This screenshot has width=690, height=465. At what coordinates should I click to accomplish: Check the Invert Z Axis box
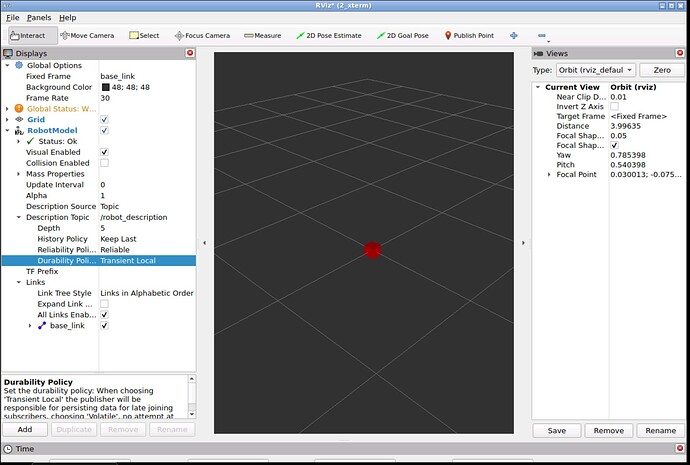614,106
